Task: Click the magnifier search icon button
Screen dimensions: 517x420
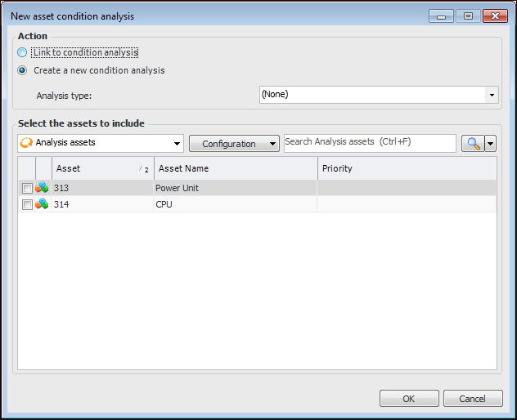Action: click(x=473, y=144)
